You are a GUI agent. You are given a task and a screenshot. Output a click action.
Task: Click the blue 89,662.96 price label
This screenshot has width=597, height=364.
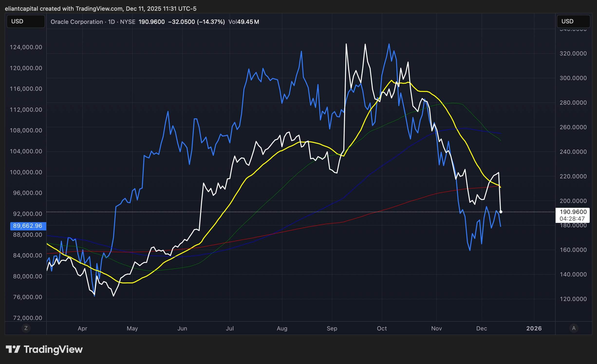pos(28,226)
